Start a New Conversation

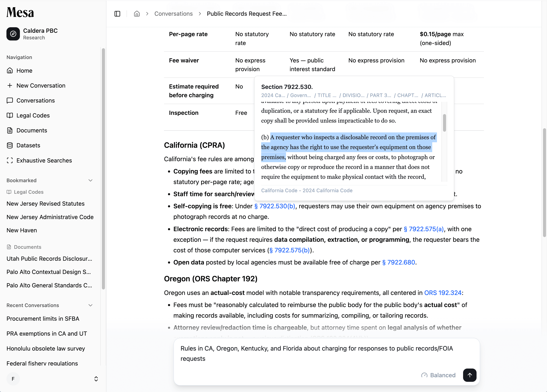[x=41, y=86]
